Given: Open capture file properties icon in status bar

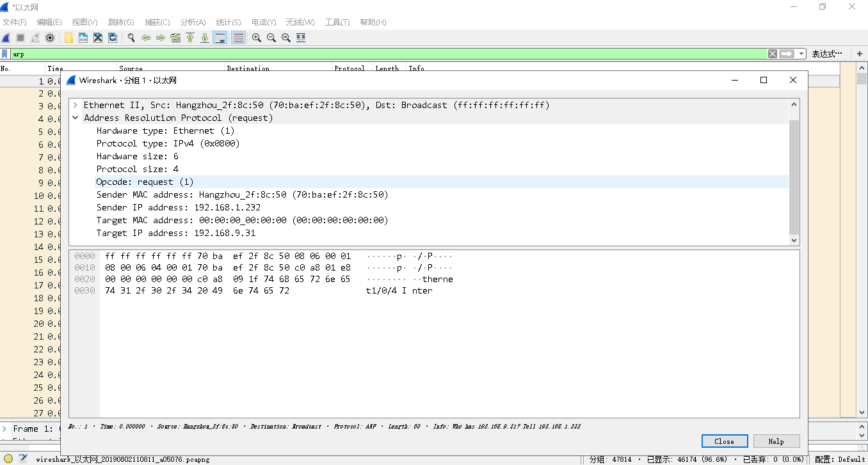Looking at the screenshot, I should pyautogui.click(x=23, y=459).
